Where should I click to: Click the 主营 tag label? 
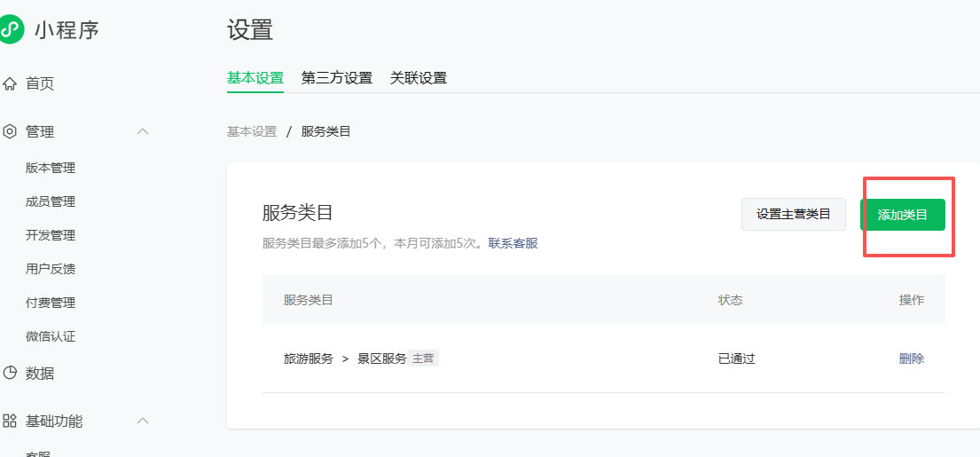coord(423,359)
